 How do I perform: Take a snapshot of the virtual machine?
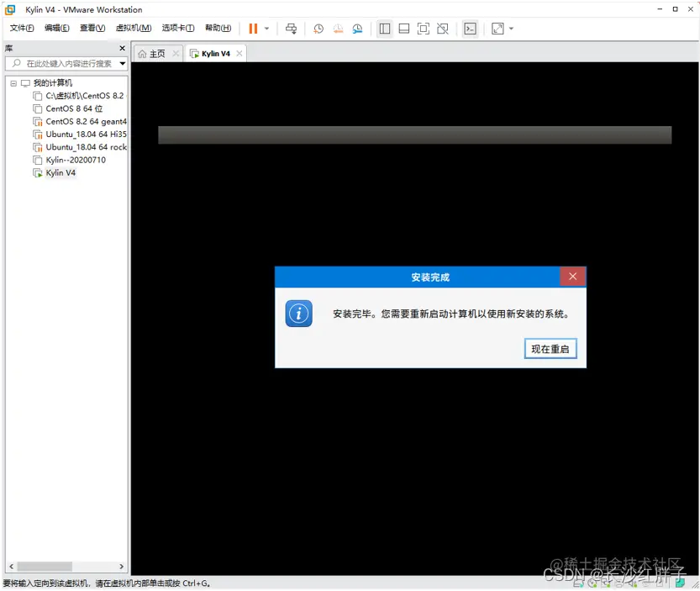(x=318, y=28)
